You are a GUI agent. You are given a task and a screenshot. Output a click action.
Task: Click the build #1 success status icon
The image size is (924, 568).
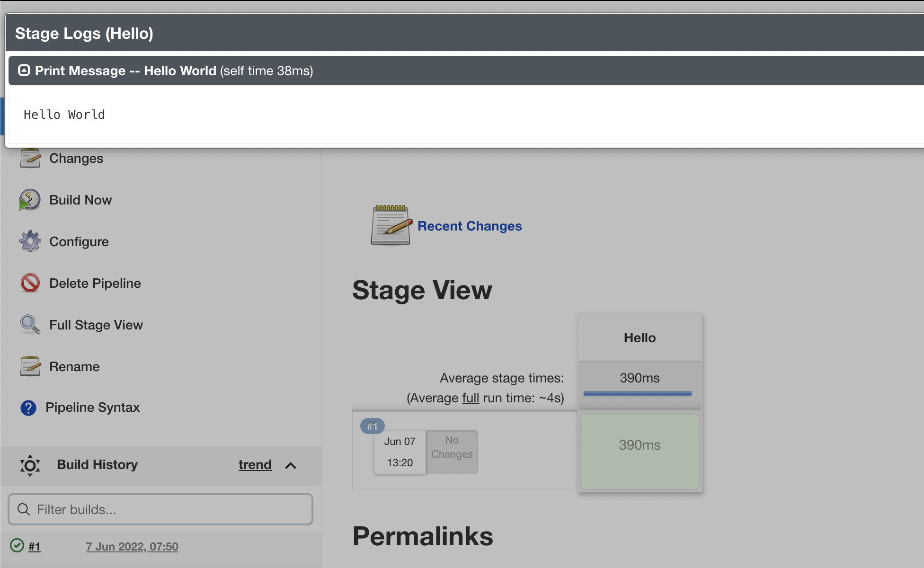point(17,546)
